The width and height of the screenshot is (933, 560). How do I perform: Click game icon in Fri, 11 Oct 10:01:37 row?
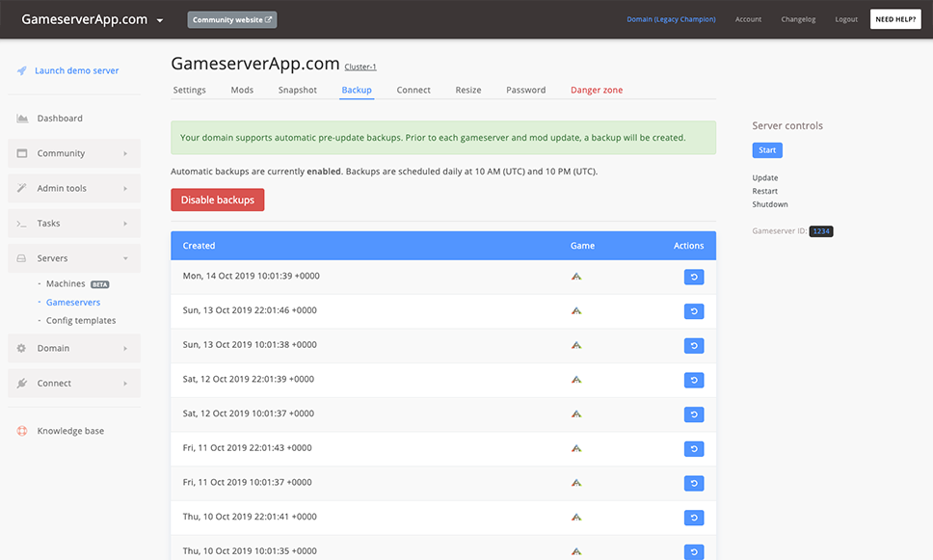(576, 483)
